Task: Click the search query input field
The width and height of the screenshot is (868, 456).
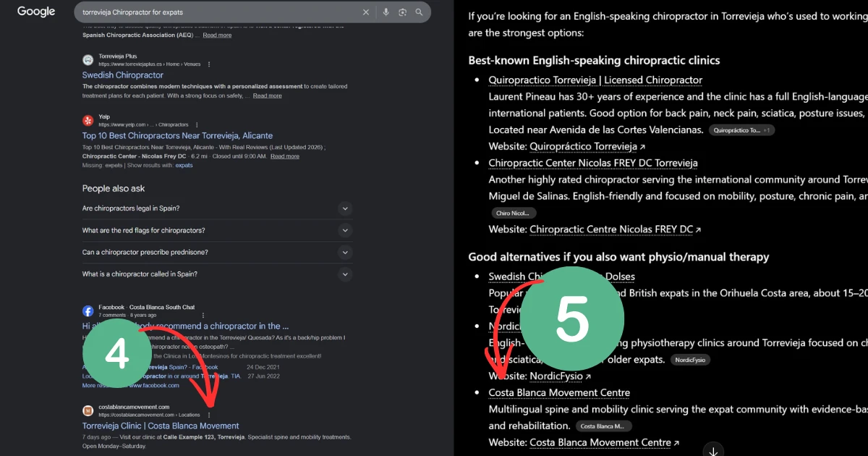Action: click(x=217, y=12)
